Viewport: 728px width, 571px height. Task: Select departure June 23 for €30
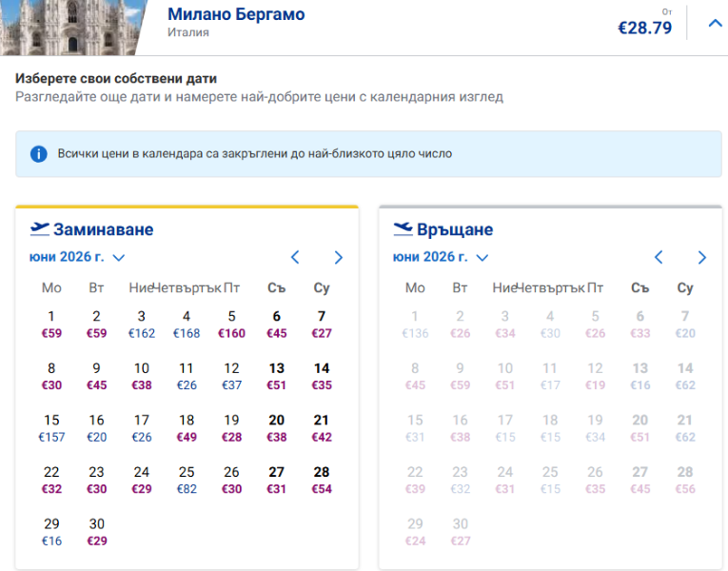coord(96,481)
